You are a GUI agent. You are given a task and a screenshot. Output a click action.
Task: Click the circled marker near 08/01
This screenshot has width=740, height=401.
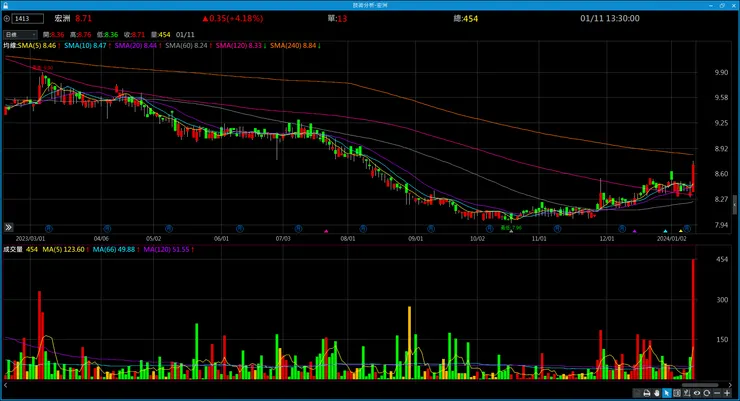(x=363, y=228)
